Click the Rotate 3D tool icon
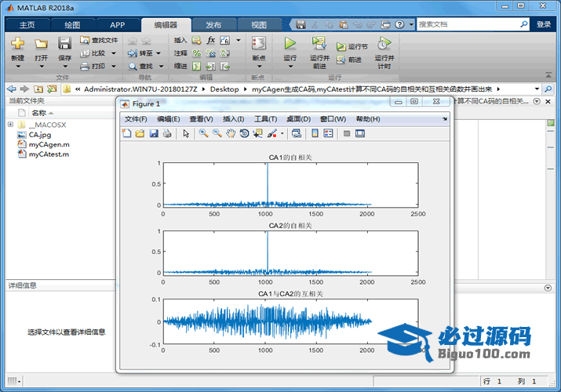 [244, 133]
